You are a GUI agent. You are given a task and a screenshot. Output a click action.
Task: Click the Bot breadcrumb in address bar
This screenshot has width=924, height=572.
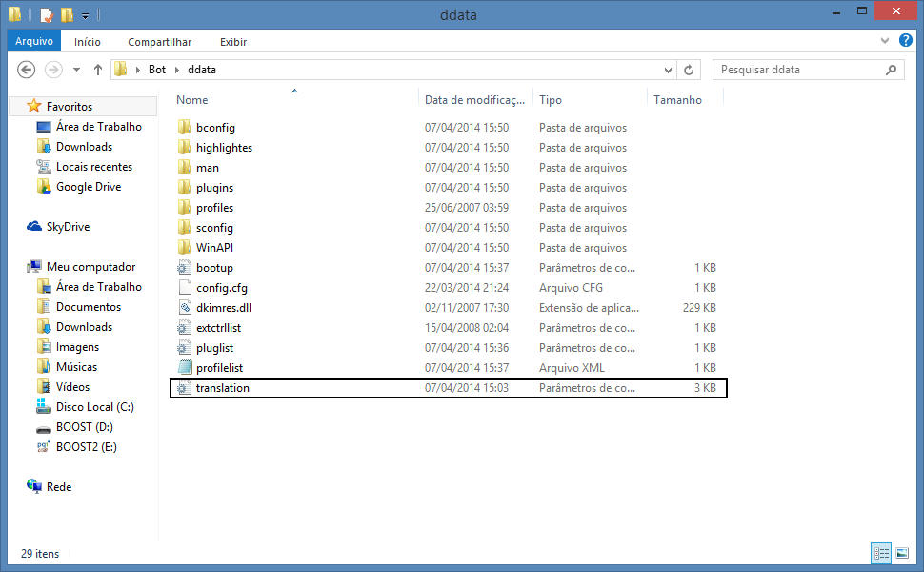157,70
